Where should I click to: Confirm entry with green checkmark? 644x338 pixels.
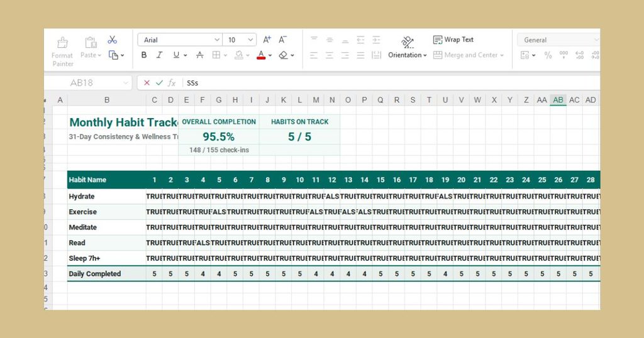[x=159, y=83]
